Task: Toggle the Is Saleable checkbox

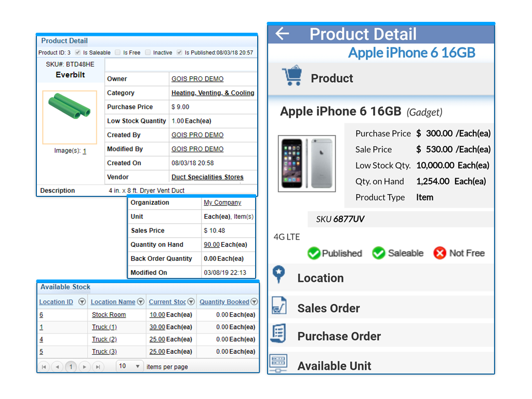Action: tap(78, 52)
